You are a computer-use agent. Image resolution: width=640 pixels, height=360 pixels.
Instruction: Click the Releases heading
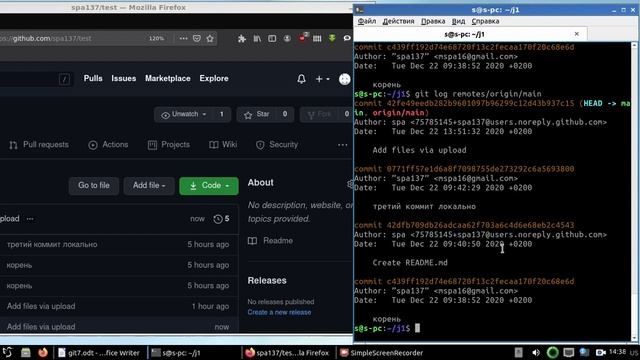pos(267,280)
